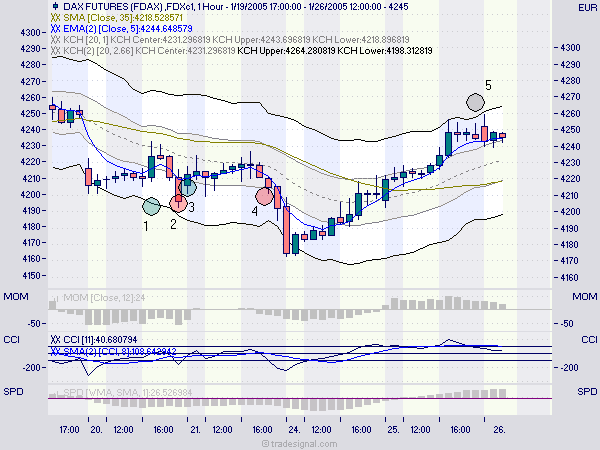The width and height of the screenshot is (600, 450).
Task: Click the 4150 price axis label
Action: click(30, 275)
